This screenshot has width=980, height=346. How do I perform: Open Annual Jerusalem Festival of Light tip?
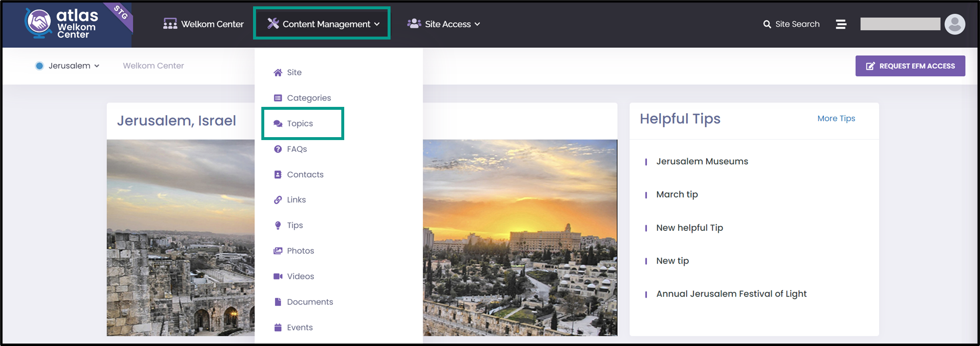731,294
